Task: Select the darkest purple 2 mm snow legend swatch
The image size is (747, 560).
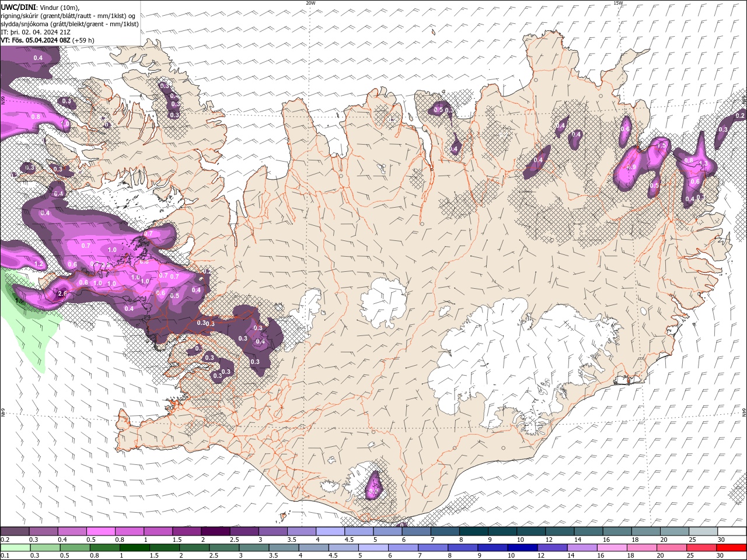Action: point(215,531)
